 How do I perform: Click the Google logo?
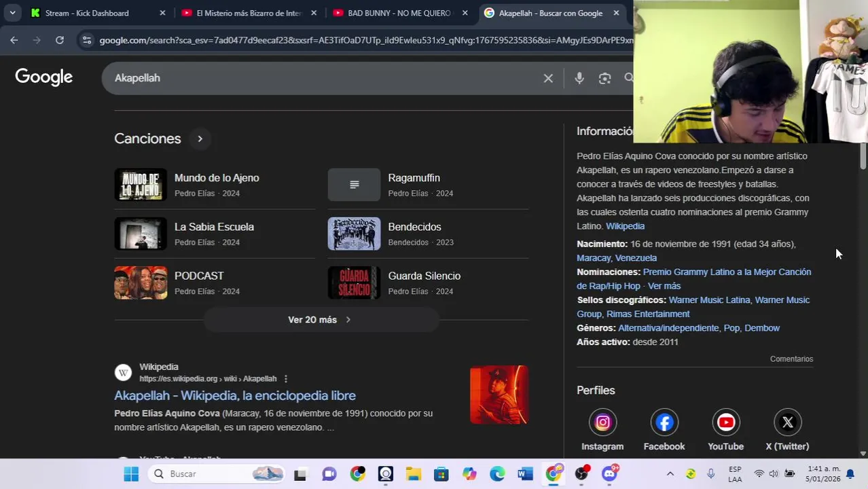tap(43, 77)
